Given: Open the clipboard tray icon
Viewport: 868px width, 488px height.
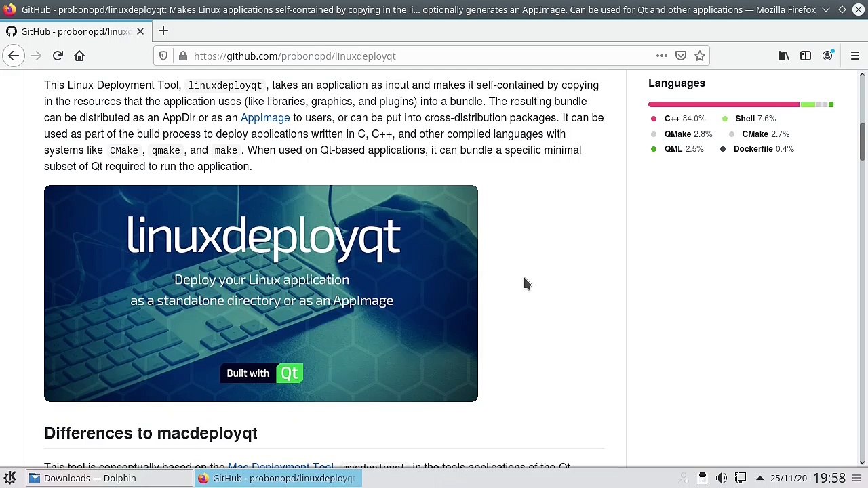Looking at the screenshot, I should tap(703, 478).
